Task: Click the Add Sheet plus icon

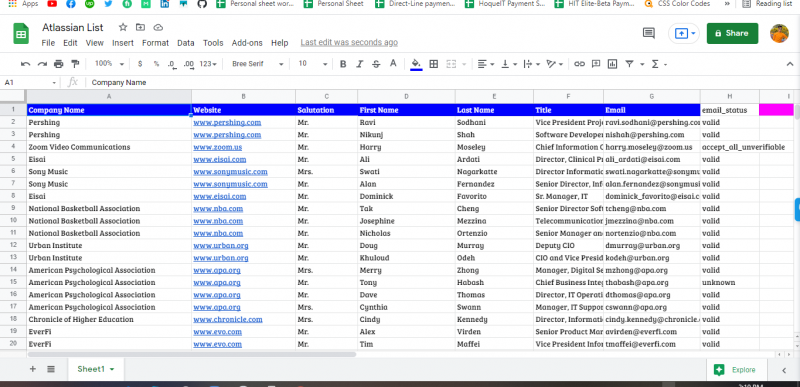Action: click(33, 369)
